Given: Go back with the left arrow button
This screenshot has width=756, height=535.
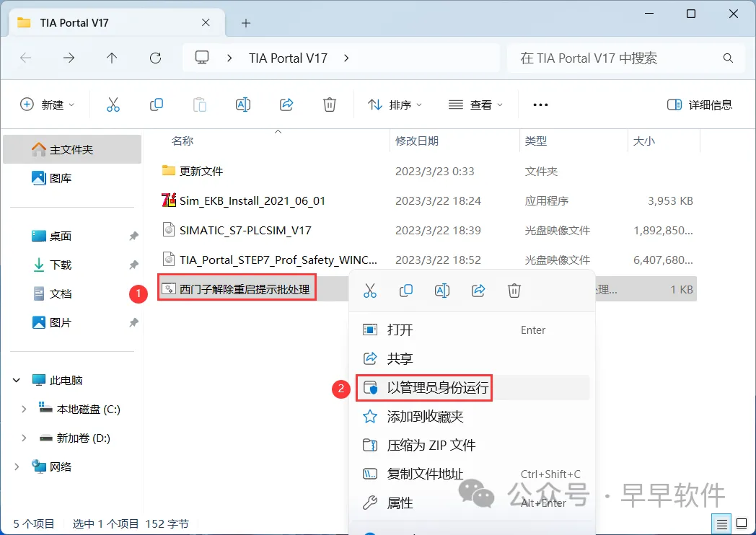Looking at the screenshot, I should coord(25,58).
